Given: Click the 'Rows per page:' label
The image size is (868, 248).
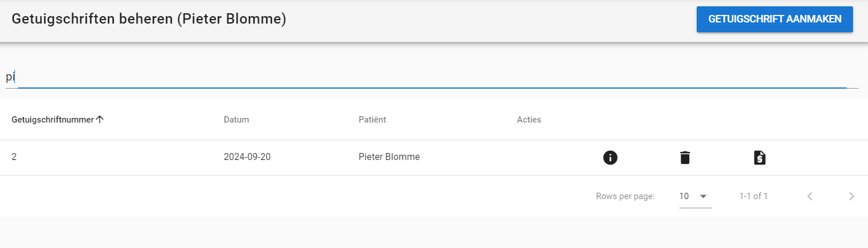Looking at the screenshot, I should tap(625, 196).
